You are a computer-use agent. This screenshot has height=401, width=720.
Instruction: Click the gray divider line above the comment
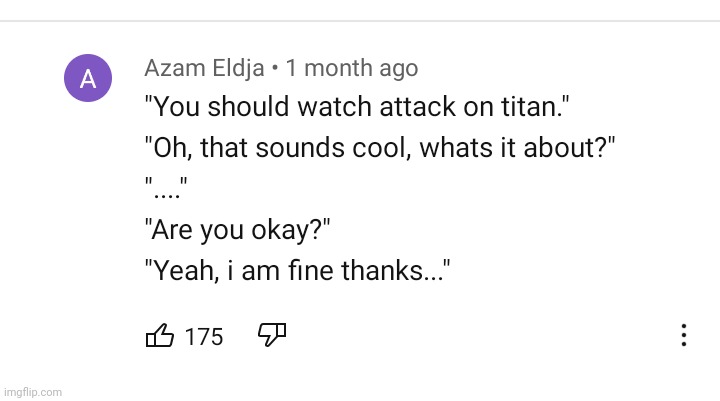(360, 21)
